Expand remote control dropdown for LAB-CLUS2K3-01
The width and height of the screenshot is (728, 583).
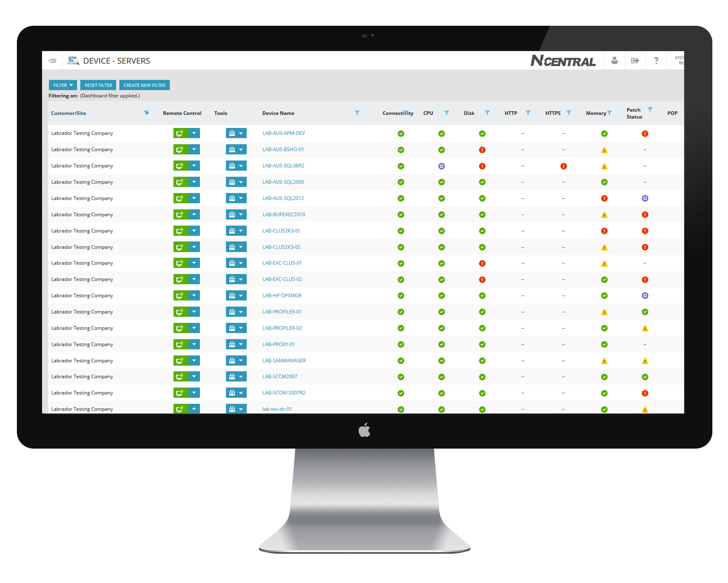[194, 231]
